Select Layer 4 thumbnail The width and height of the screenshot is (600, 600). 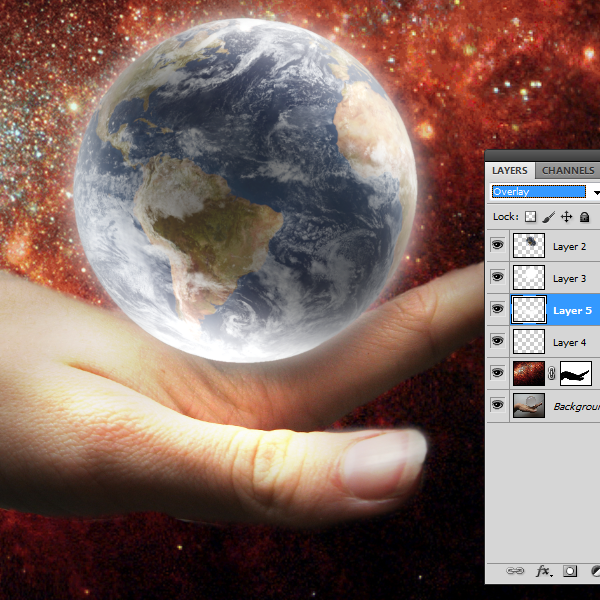point(529,341)
